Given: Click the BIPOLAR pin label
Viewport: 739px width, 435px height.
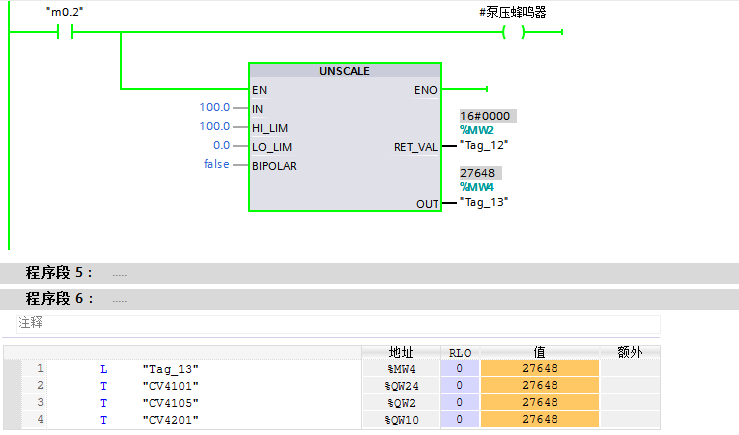Looking at the screenshot, I should point(274,166).
